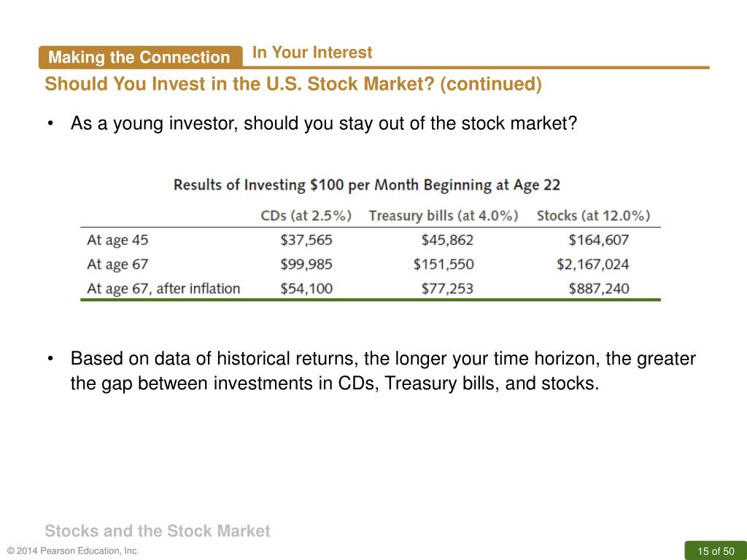Click the Making the Connection tab label
The width and height of the screenshot is (747, 560).
click(139, 57)
